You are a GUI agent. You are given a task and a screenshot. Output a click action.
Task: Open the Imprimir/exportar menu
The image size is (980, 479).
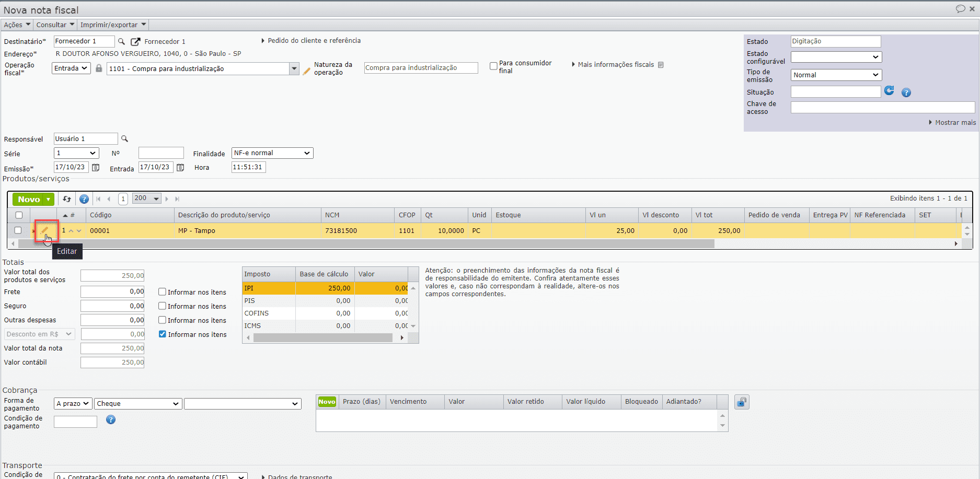click(x=113, y=25)
